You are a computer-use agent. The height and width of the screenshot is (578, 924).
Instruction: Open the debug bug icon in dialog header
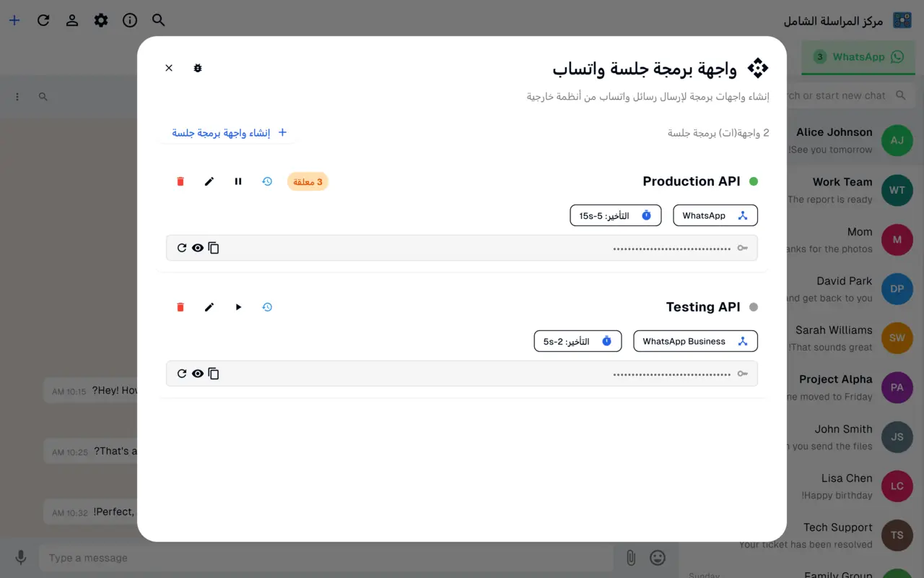pos(198,68)
